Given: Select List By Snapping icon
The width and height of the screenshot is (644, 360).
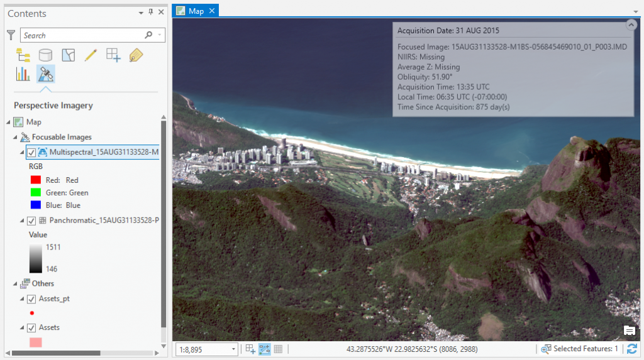Looking at the screenshot, I should tap(113, 55).
